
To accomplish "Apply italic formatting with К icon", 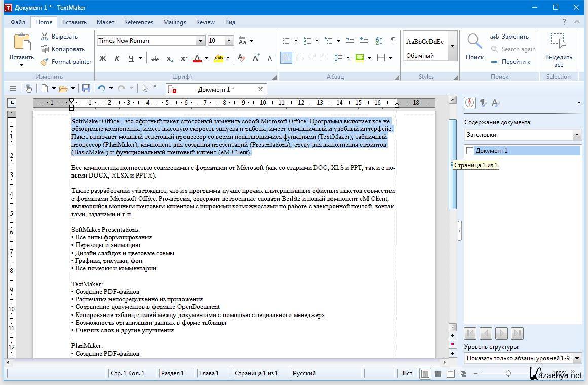I will (117, 58).
